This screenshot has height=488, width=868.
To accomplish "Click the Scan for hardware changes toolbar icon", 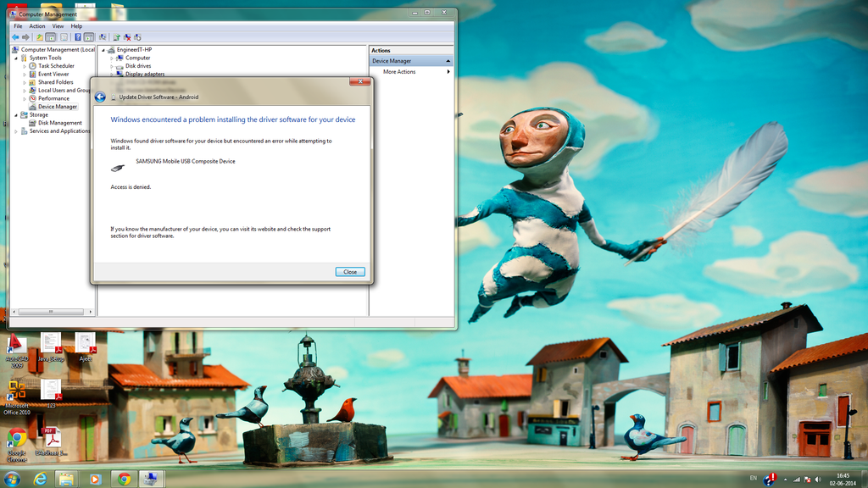I will 103,37.
